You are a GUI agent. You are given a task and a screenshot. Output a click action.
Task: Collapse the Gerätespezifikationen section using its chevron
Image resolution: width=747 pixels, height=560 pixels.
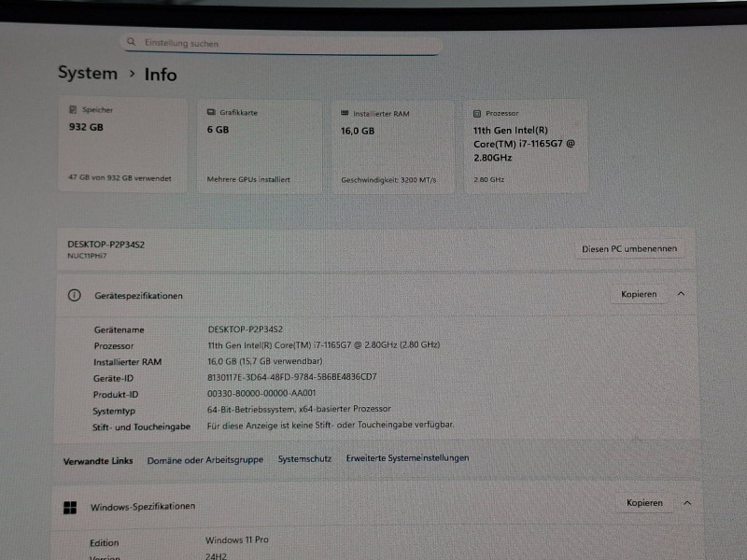(681, 294)
